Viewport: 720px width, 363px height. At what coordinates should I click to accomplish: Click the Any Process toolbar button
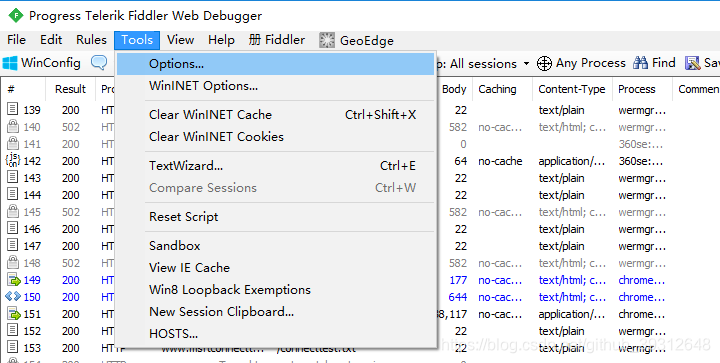pyautogui.click(x=581, y=63)
